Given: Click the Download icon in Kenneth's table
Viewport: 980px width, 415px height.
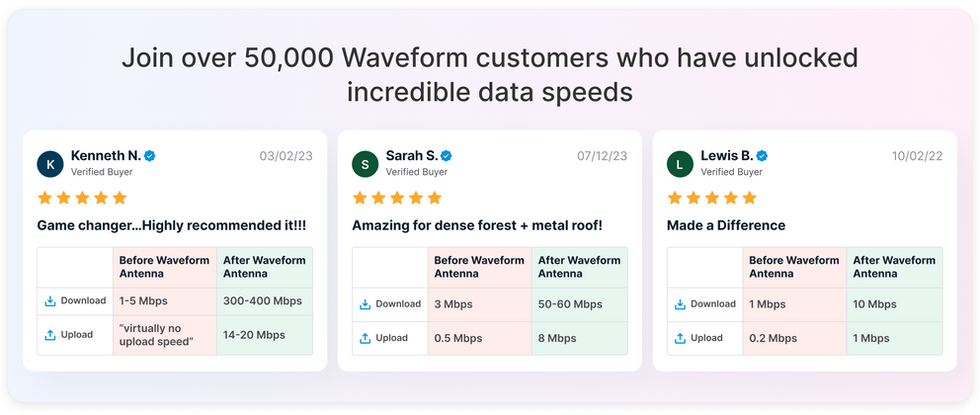Looking at the screenshot, I should [50, 300].
